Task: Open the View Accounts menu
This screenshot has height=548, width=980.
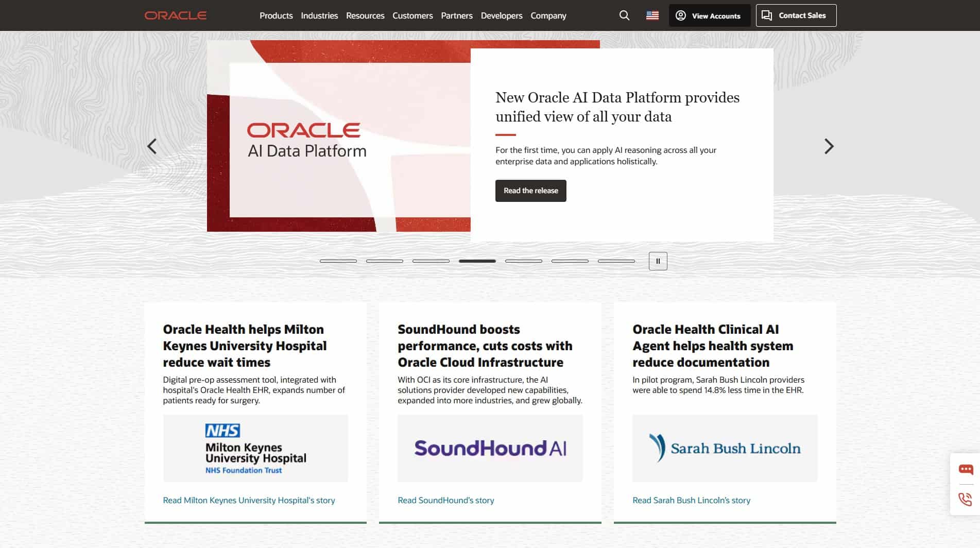Action: pyautogui.click(x=709, y=15)
